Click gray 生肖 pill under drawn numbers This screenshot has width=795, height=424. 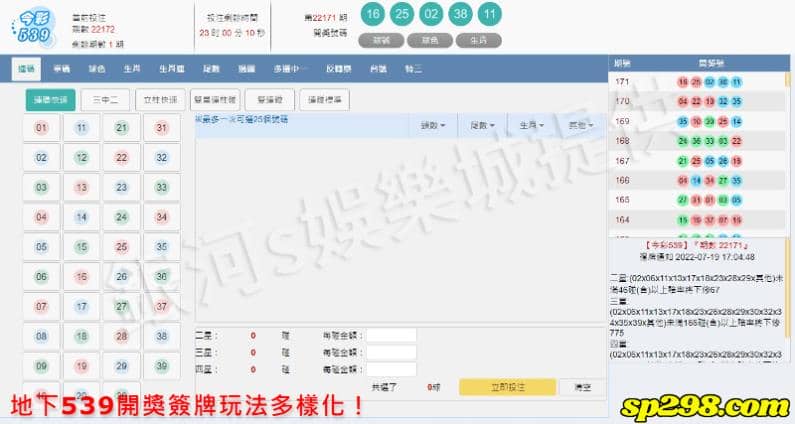tap(479, 40)
